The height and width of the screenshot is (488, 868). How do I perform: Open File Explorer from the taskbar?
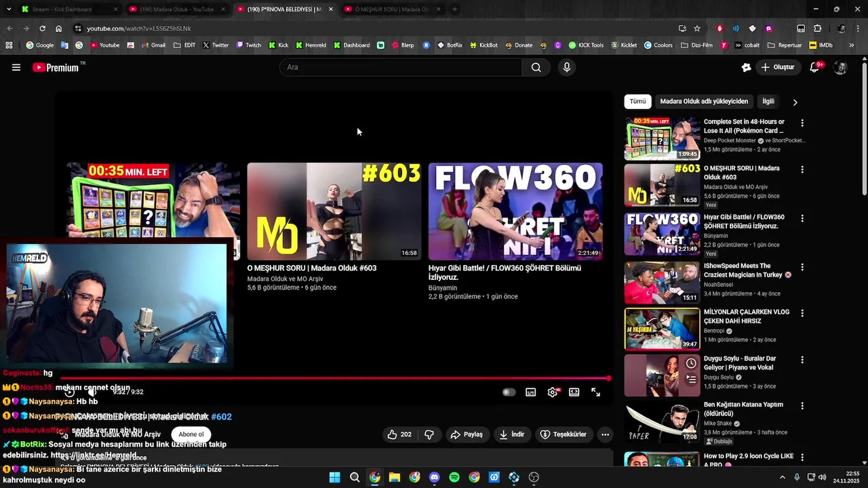[x=394, y=477]
